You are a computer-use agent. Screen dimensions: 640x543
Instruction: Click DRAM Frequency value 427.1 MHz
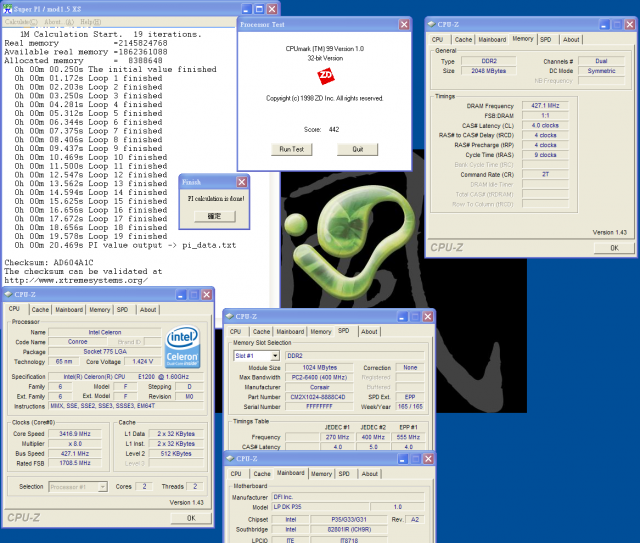pos(545,106)
